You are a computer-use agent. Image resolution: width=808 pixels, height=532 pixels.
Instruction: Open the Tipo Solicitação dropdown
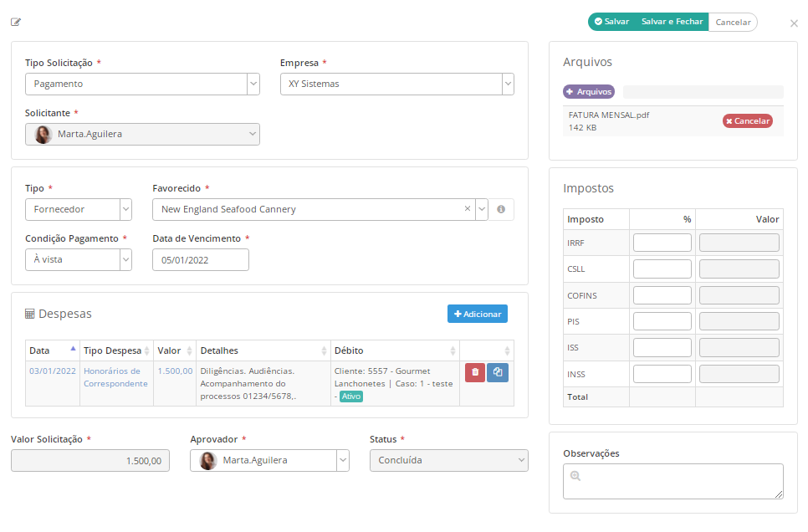click(253, 84)
